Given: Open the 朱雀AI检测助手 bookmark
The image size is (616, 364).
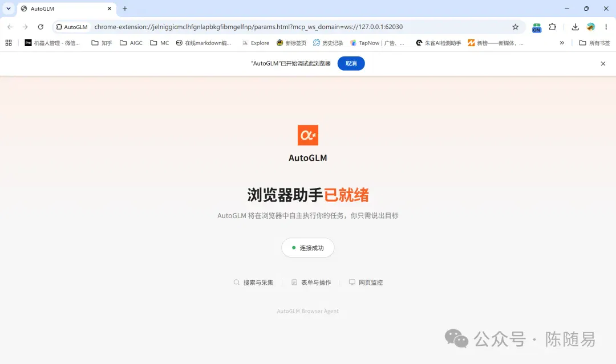Looking at the screenshot, I should (439, 43).
